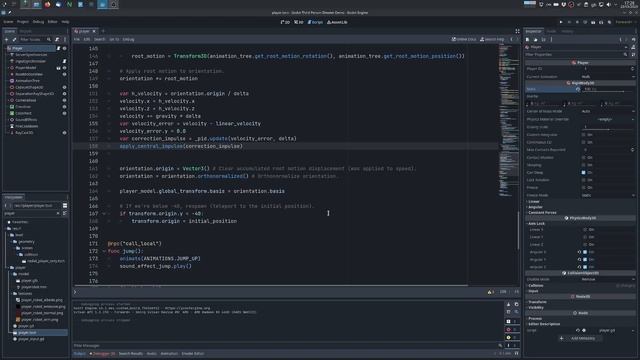
Task: Hide the CapsuleShape3D node
Action: 64,87
